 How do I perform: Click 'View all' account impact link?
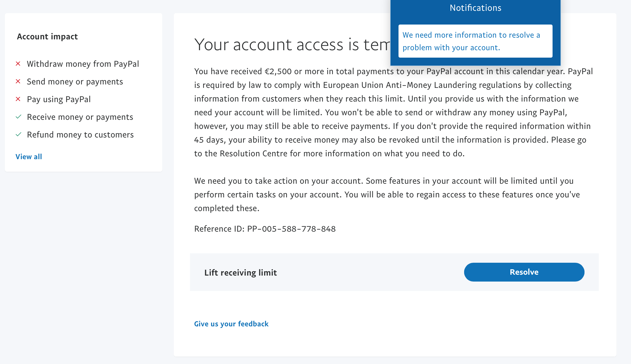[x=29, y=156]
